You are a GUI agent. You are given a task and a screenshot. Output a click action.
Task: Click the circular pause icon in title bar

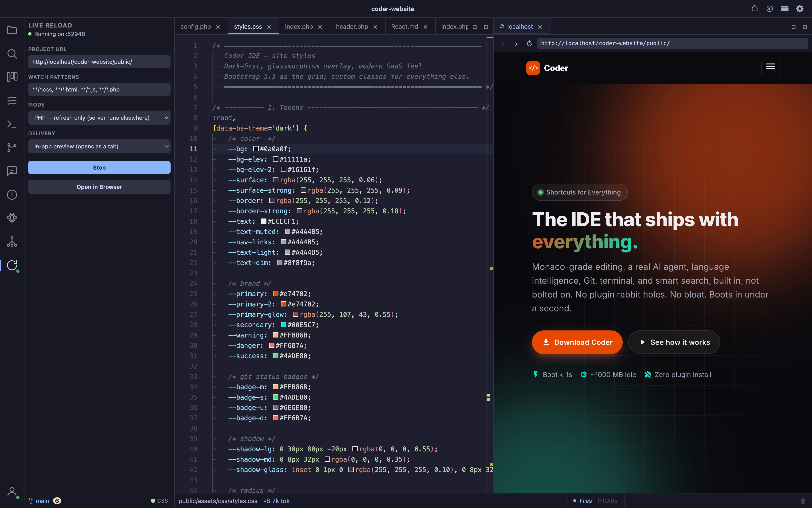point(770,9)
